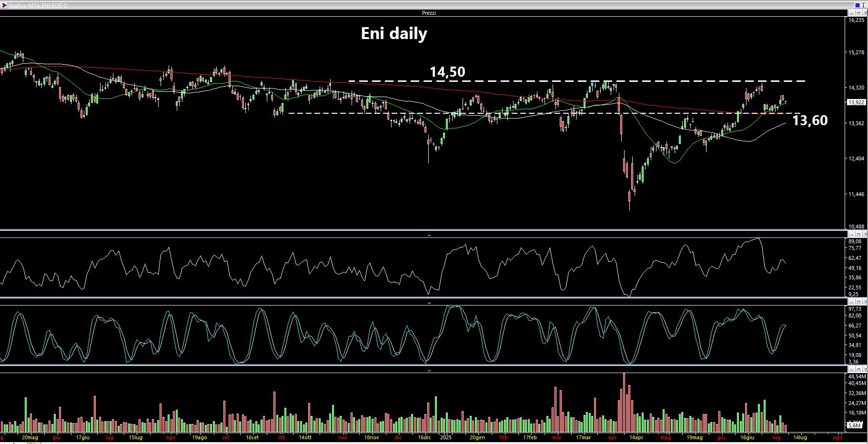This screenshot has width=868, height=444.
Task: Select the T text tool icon
Action: 863,5
